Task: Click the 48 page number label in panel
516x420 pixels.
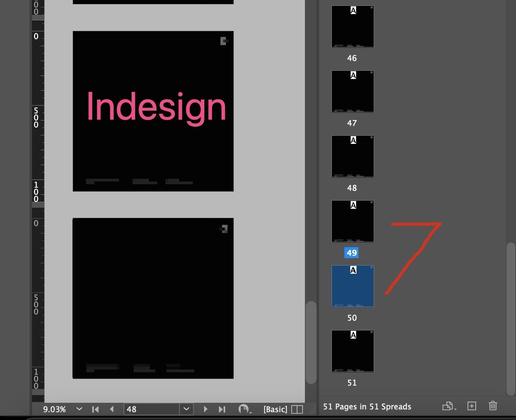Action: tap(352, 188)
